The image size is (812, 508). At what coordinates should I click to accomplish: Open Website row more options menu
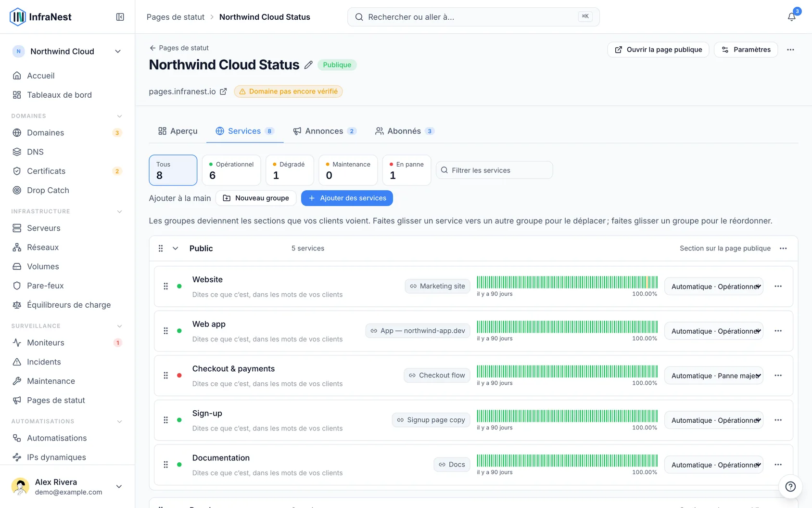click(x=778, y=287)
